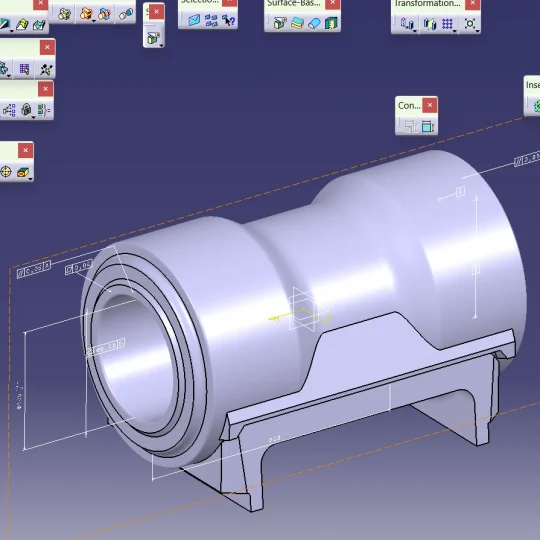Choose the Union Trim icon with overlapping spheres
Screen dimensions: 540x540
104,14
